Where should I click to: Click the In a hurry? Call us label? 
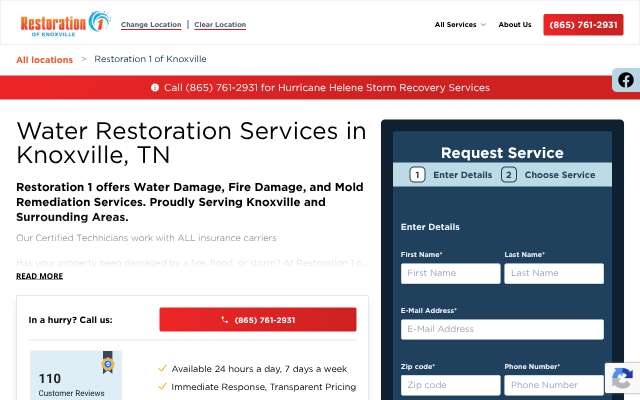pos(70,320)
